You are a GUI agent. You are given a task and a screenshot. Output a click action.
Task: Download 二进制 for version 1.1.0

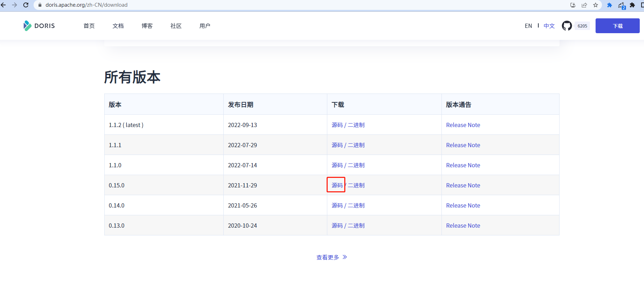(x=356, y=165)
